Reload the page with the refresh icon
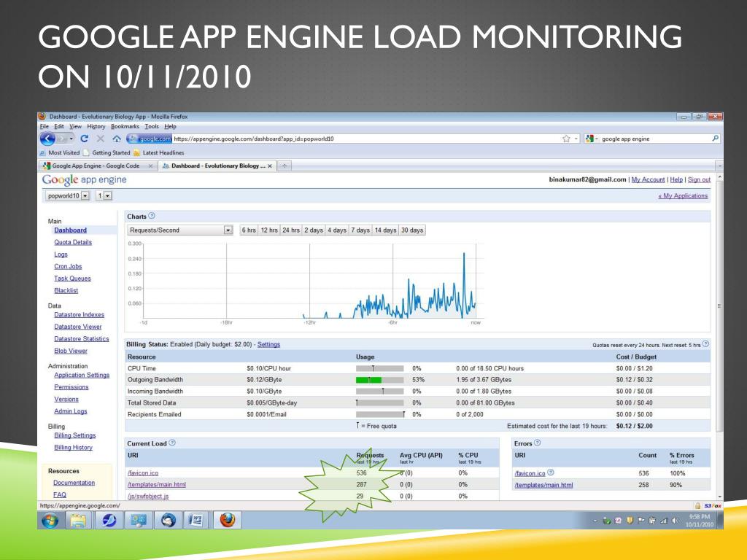Screen dimensions: 747x560 85,139
